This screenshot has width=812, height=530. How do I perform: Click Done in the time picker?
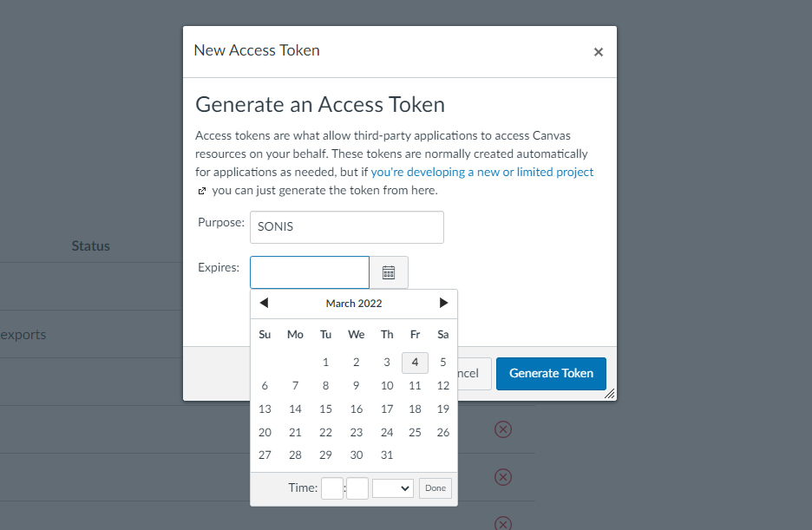[x=435, y=488]
